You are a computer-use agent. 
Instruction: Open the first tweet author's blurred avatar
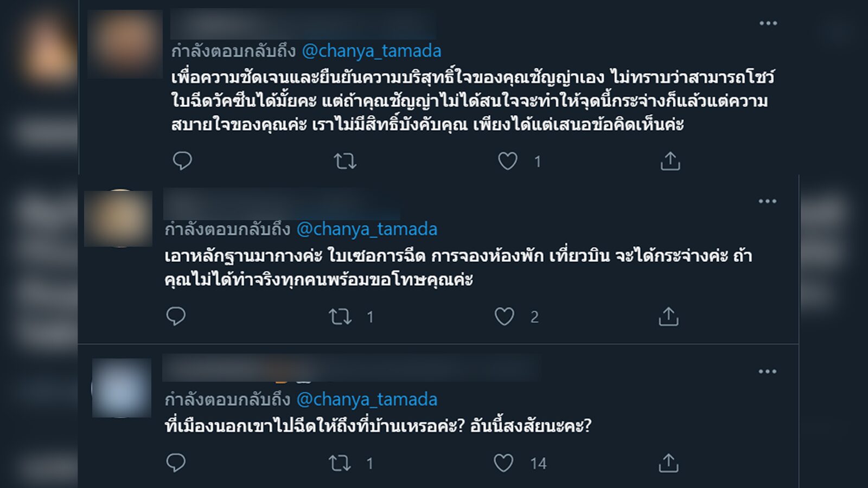[x=125, y=44]
